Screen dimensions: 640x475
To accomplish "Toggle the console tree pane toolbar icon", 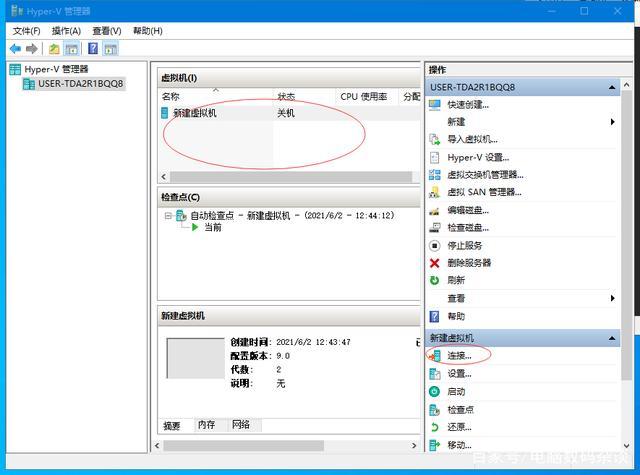I will pos(71,49).
